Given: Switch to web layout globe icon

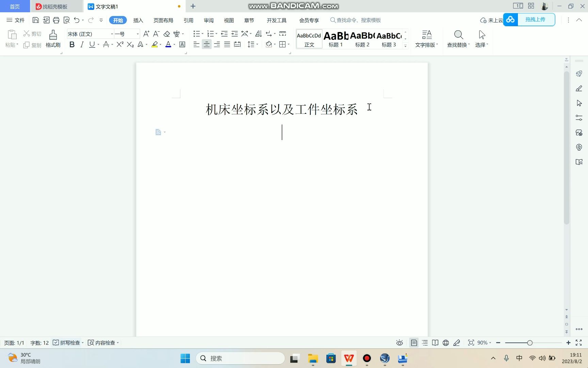Looking at the screenshot, I should [x=446, y=343].
